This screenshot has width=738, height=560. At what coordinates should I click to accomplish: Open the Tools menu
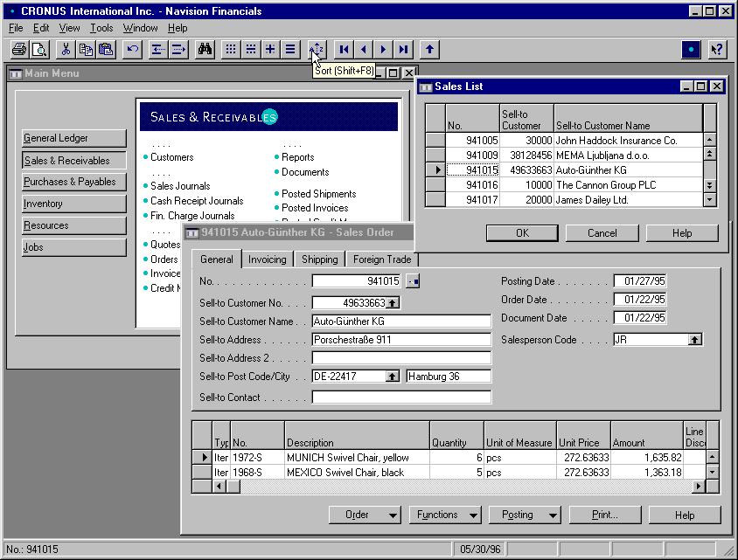click(x=101, y=28)
